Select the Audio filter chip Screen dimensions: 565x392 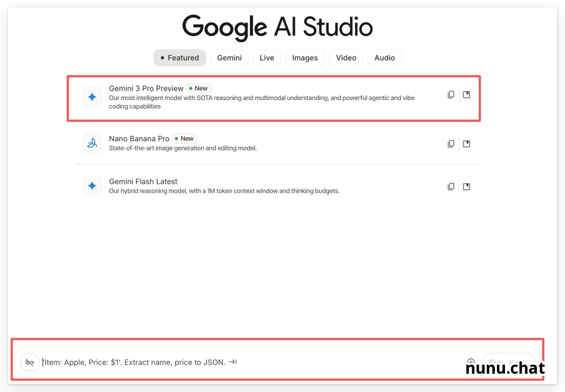point(384,57)
